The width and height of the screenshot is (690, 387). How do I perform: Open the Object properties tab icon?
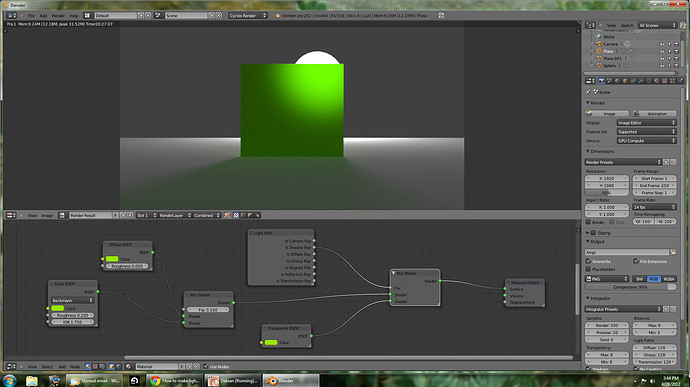tap(625, 81)
